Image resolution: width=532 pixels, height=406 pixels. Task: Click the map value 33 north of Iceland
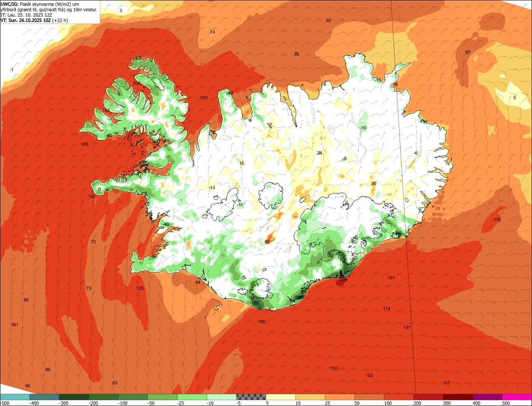pyautogui.click(x=296, y=54)
